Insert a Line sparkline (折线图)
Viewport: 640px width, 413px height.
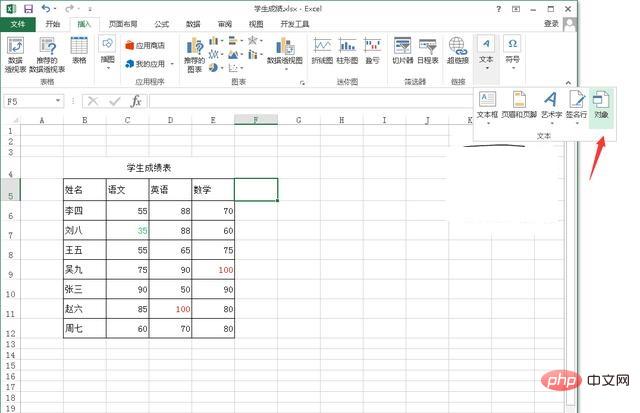tap(322, 51)
